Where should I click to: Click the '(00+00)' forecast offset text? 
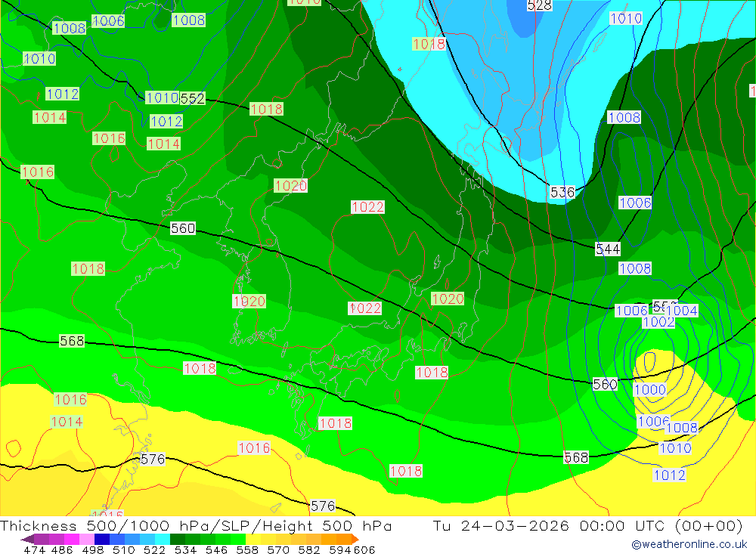(709, 525)
